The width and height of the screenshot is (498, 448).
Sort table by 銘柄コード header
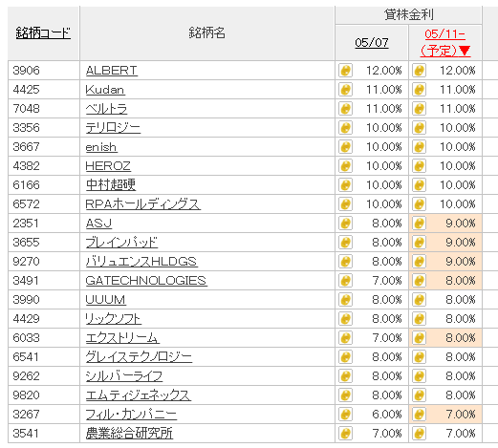coord(43,32)
